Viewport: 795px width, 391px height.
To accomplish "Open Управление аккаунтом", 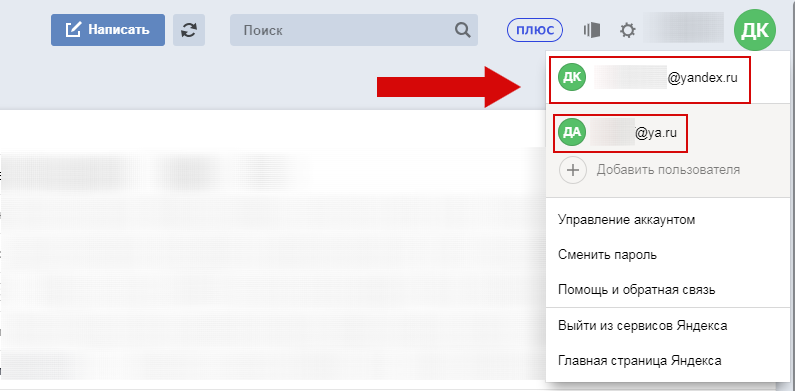I will 626,220.
